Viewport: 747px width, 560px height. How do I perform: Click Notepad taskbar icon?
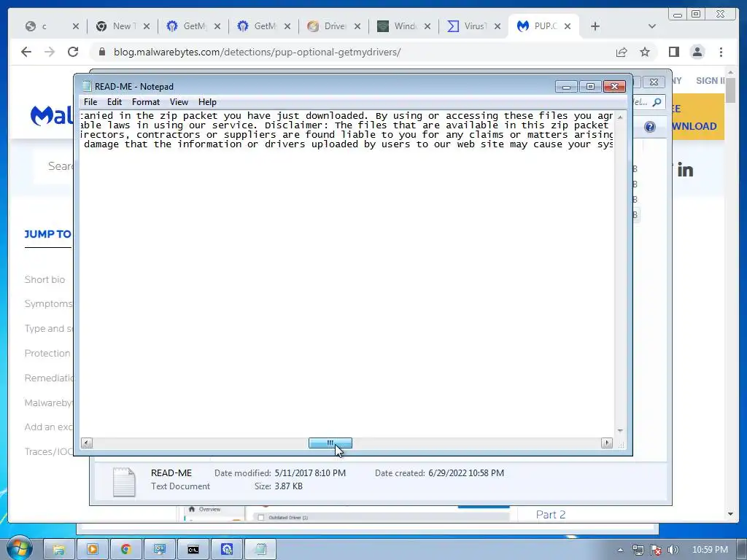260,550
